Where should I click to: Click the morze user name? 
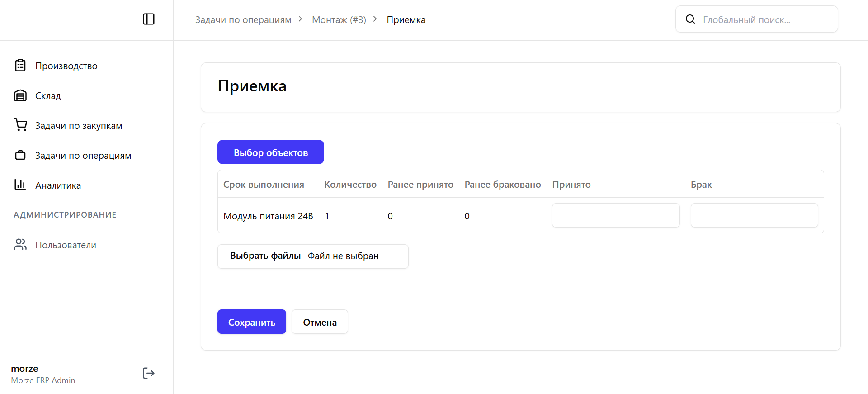click(x=24, y=369)
